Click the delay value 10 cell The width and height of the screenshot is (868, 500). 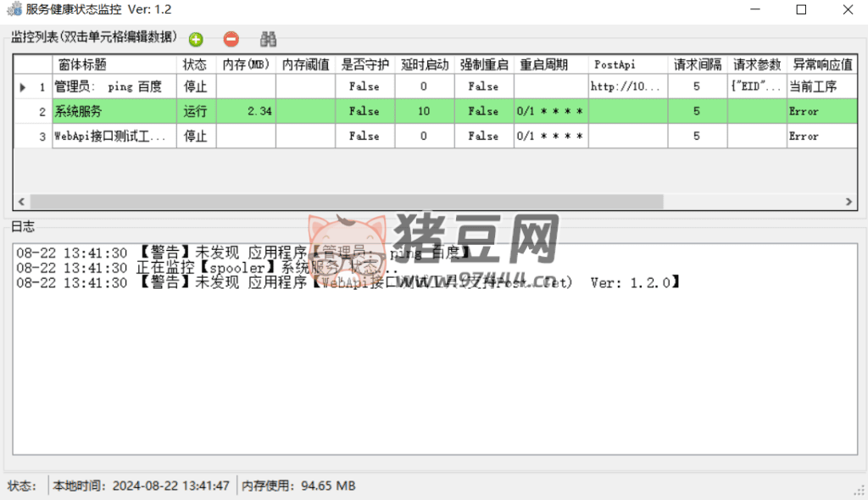pos(425,111)
